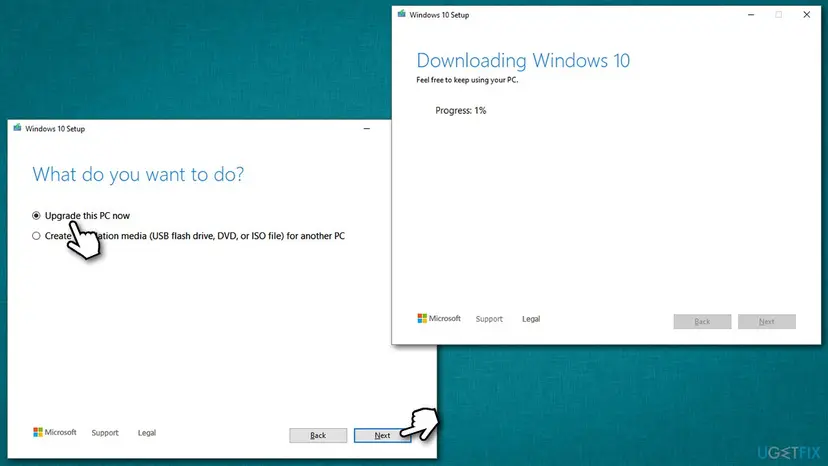Click the 'Windows 10 Setup' title of the left window

click(55, 129)
